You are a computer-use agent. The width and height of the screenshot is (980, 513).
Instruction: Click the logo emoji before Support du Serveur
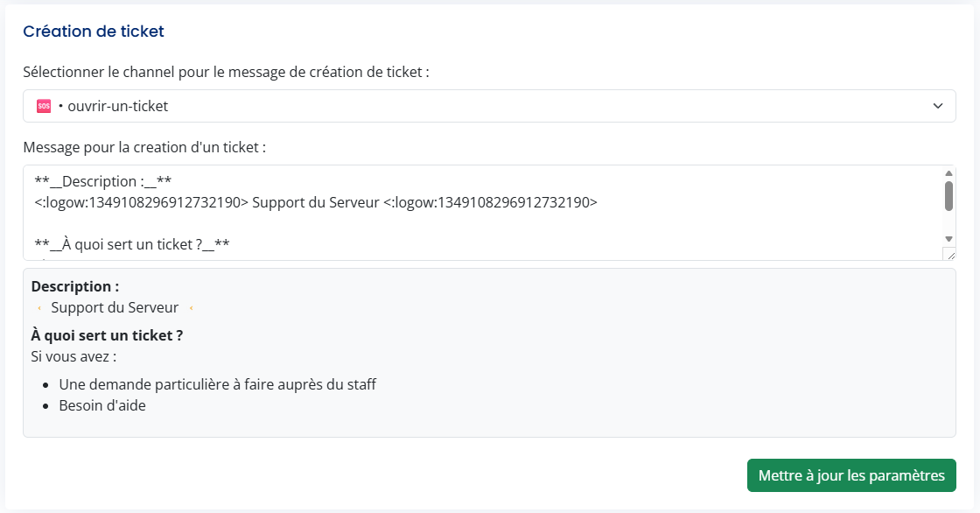coord(39,308)
